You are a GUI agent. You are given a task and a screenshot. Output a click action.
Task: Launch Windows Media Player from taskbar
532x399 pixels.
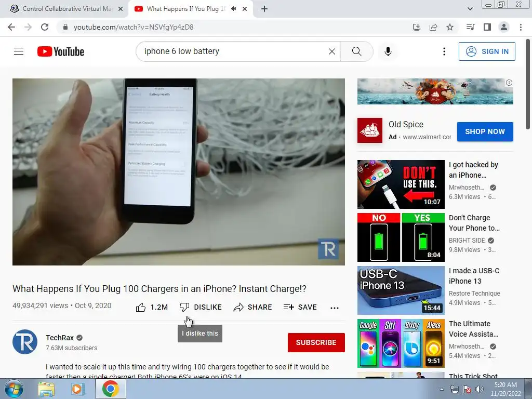pyautogui.click(x=78, y=389)
